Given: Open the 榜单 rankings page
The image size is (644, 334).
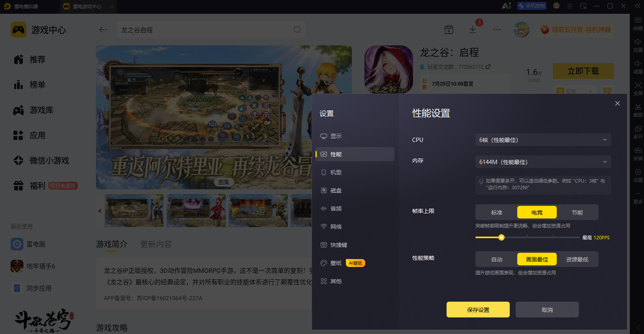Looking at the screenshot, I should [x=30, y=85].
